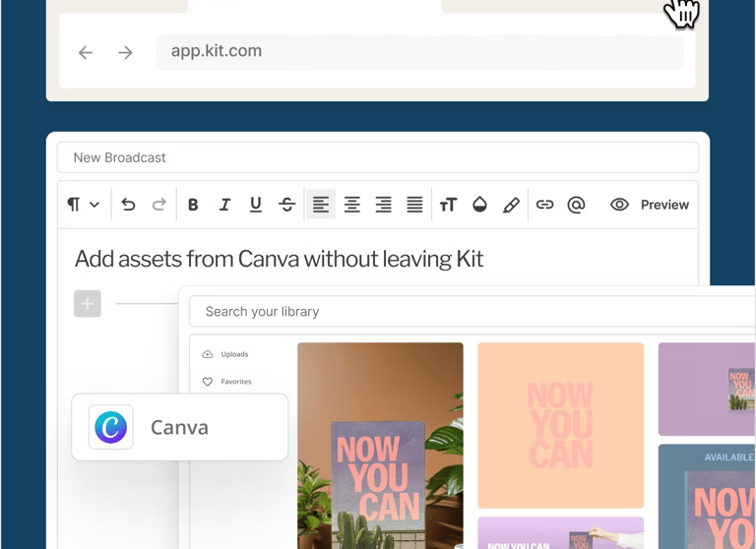Click the app.kit.com address bar
Image resolution: width=756 pixels, height=549 pixels.
pyautogui.click(x=419, y=51)
